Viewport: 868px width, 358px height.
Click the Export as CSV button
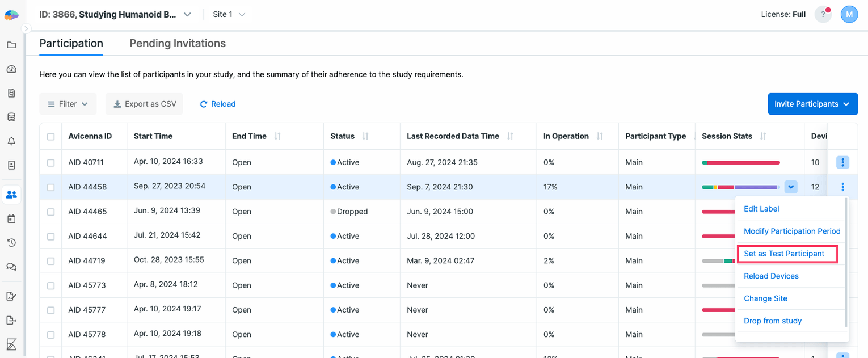pyautogui.click(x=145, y=104)
